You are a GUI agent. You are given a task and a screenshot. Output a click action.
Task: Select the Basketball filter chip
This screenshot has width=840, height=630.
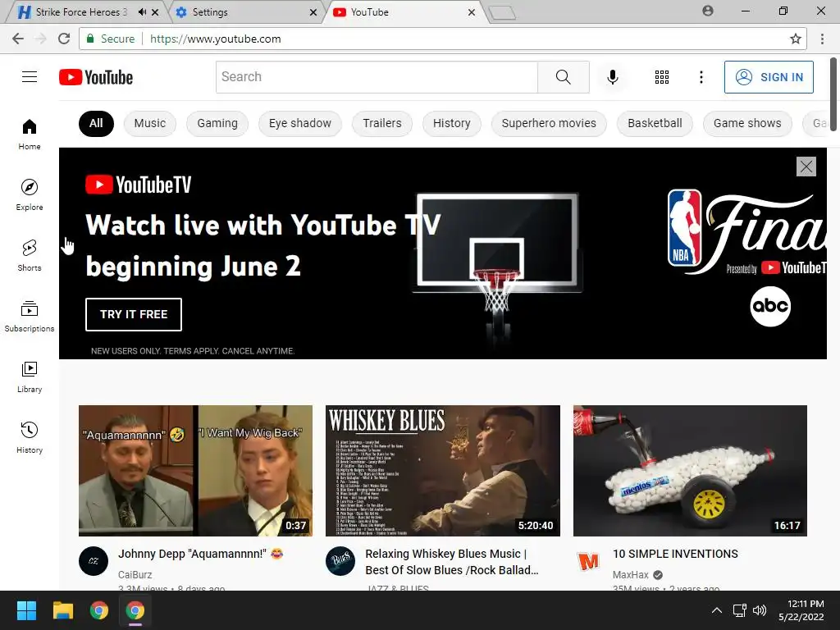[x=655, y=124]
